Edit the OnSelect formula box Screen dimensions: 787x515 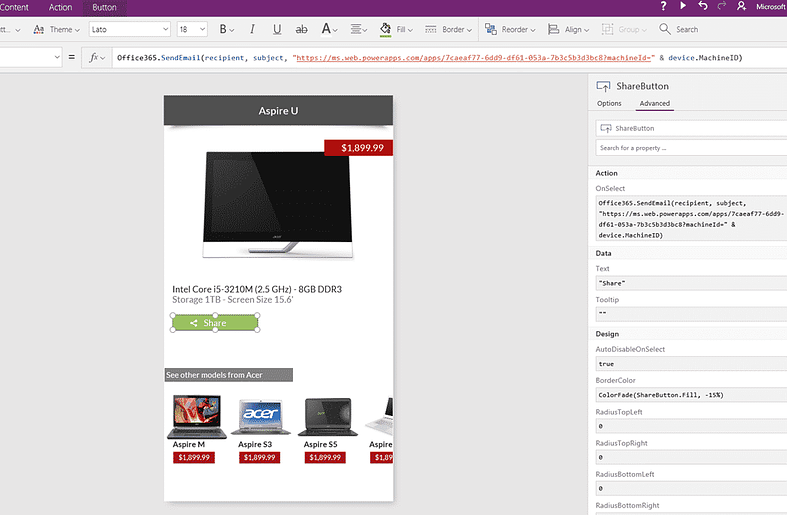[x=691, y=219]
